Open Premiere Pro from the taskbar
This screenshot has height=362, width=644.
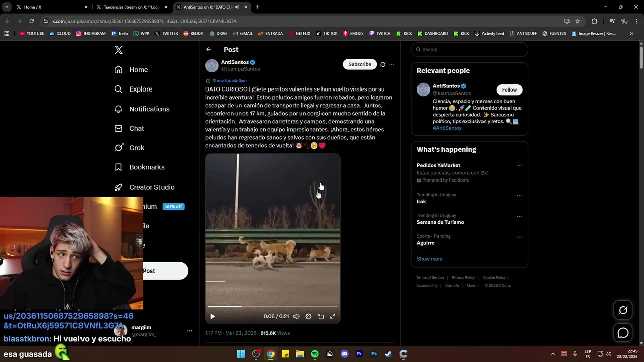point(359,354)
